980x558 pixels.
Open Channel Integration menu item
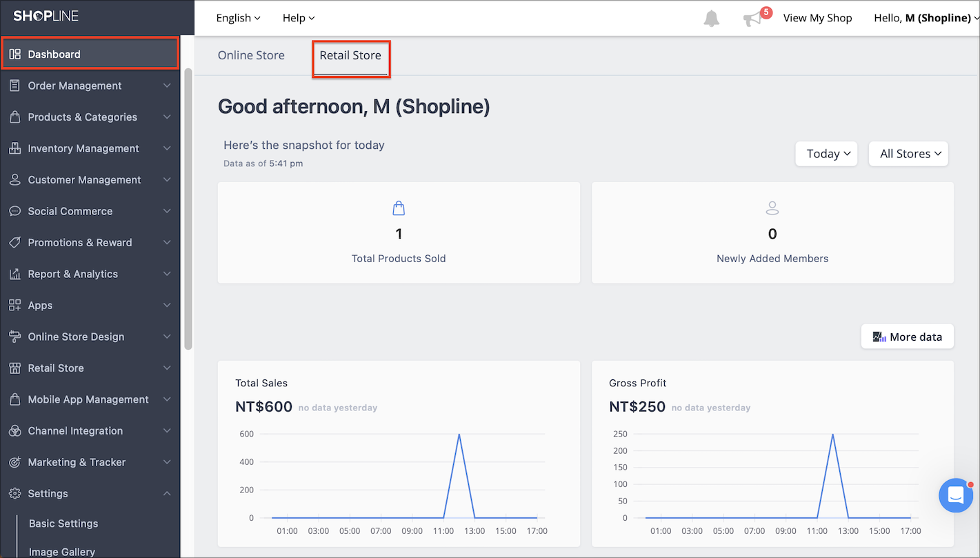click(90, 431)
